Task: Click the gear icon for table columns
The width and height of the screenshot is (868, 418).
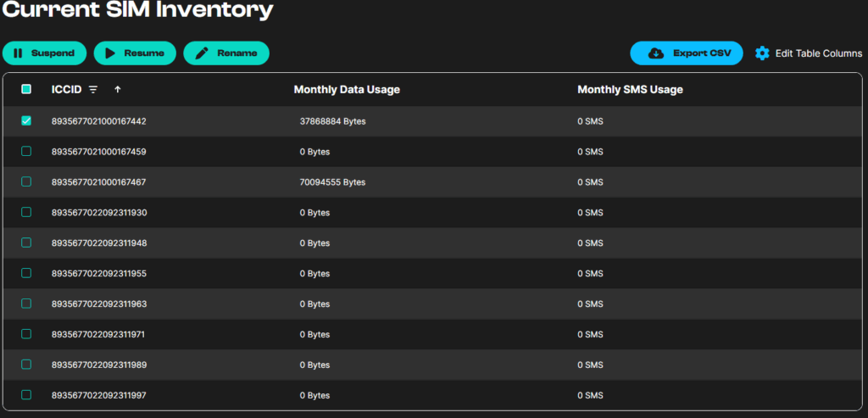Action: (x=762, y=53)
